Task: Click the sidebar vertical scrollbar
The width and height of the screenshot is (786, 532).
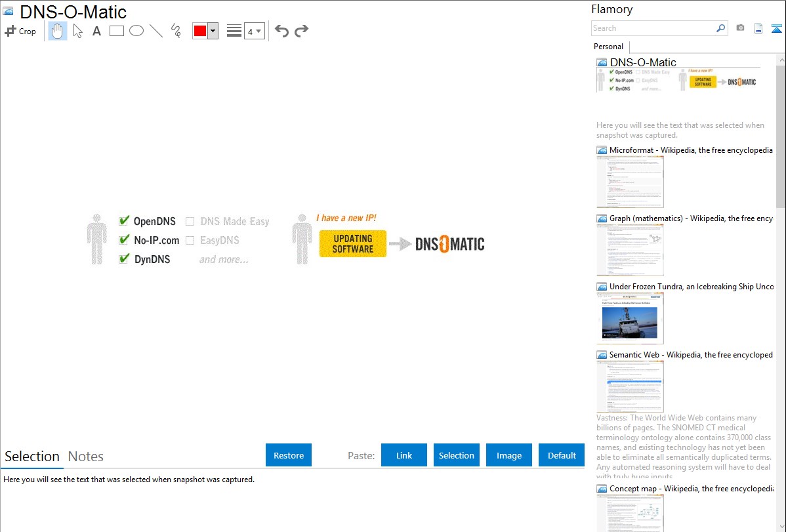Action: pyautogui.click(x=781, y=136)
